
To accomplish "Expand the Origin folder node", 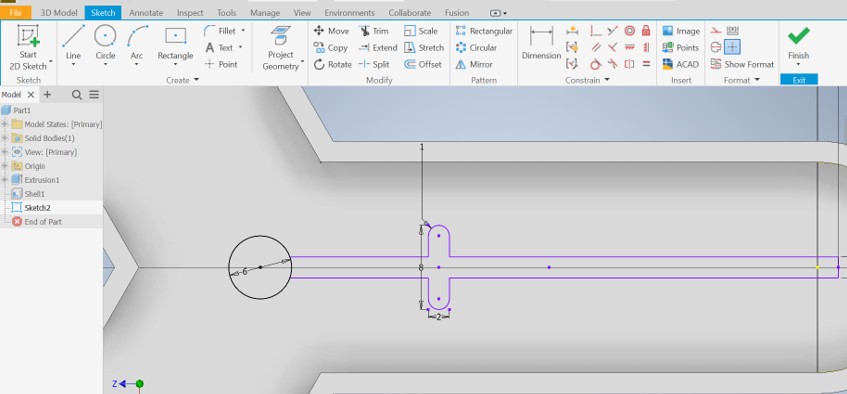I will click(x=5, y=166).
